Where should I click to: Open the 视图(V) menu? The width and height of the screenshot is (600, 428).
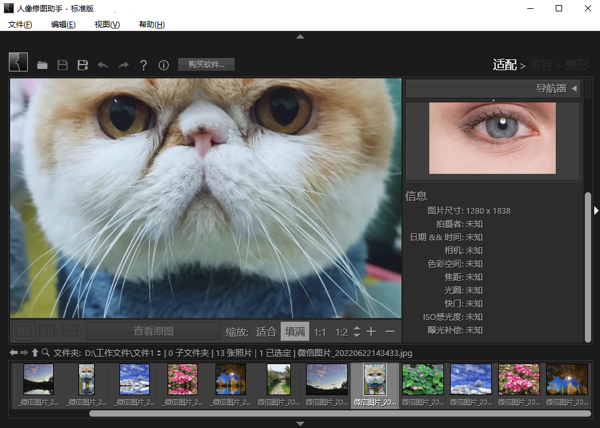[107, 24]
